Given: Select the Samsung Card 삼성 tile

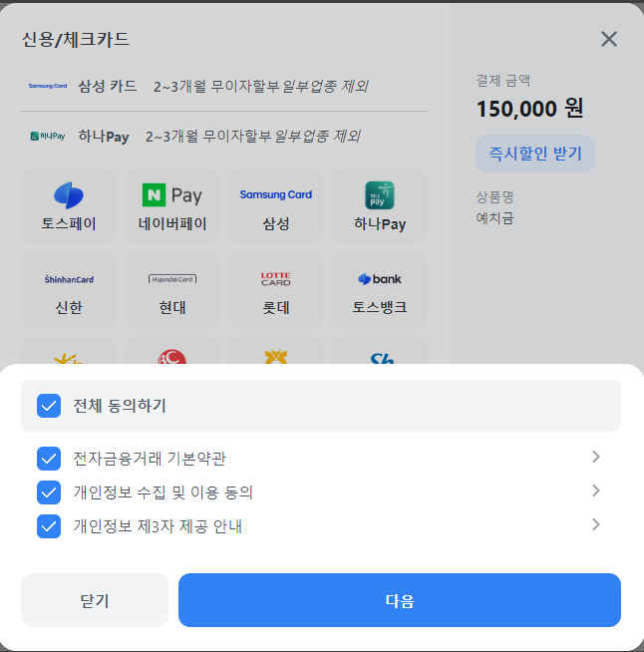Looking at the screenshot, I should tap(275, 206).
